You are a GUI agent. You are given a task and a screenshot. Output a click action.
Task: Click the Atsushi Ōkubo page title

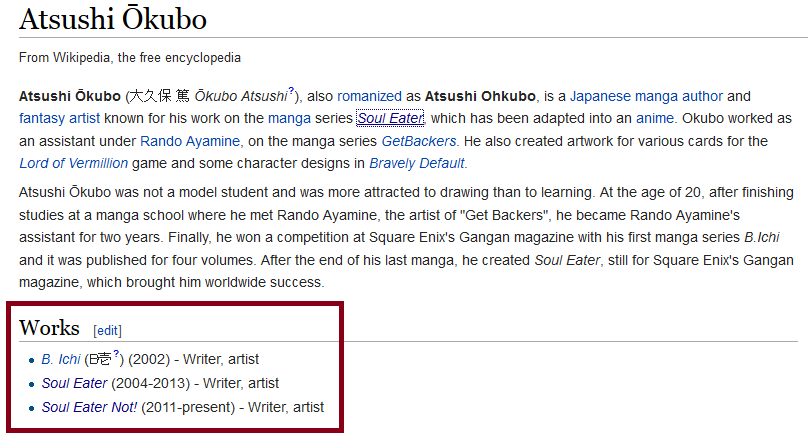(x=113, y=19)
